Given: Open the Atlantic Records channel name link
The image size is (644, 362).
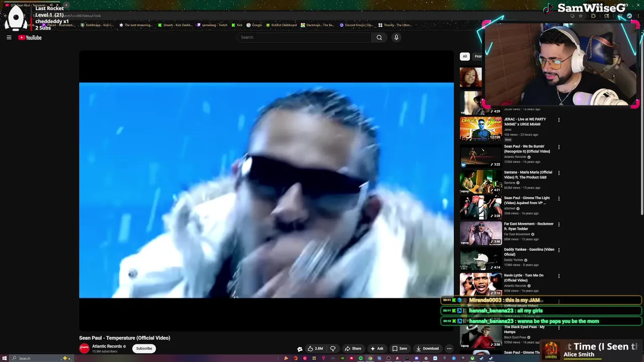Looking at the screenshot, I should click(x=107, y=346).
